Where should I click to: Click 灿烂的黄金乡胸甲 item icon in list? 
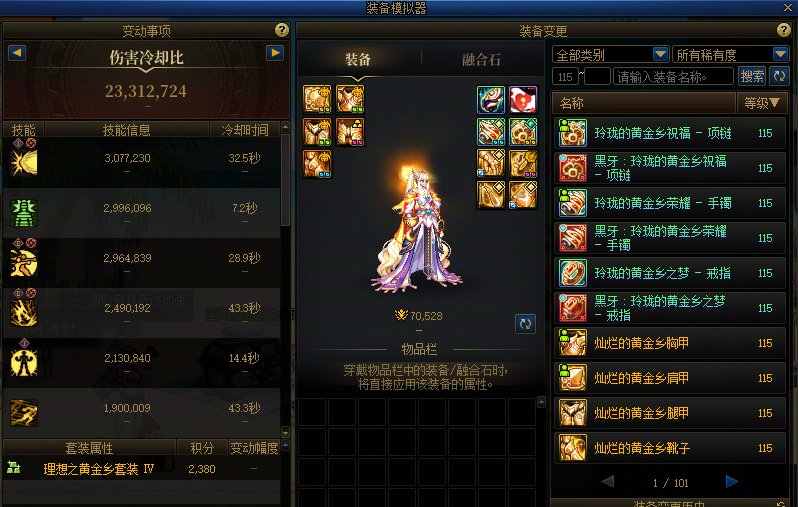click(573, 343)
